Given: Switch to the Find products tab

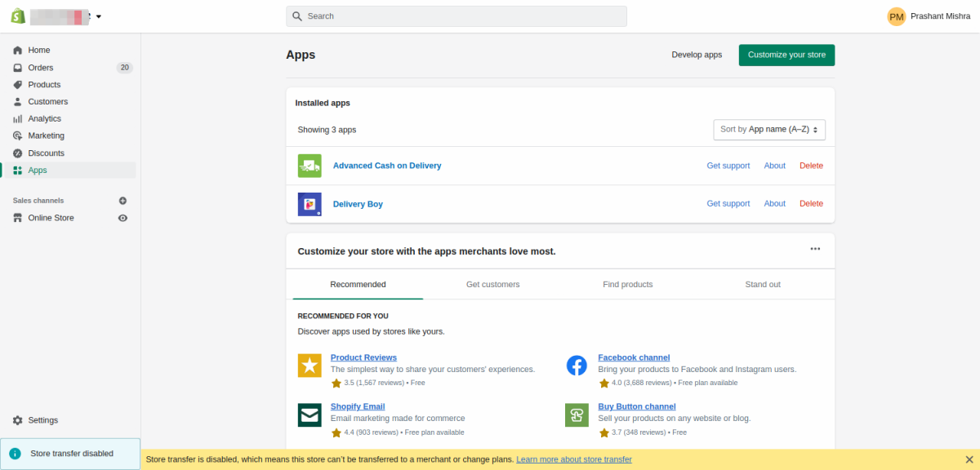Looking at the screenshot, I should point(628,285).
